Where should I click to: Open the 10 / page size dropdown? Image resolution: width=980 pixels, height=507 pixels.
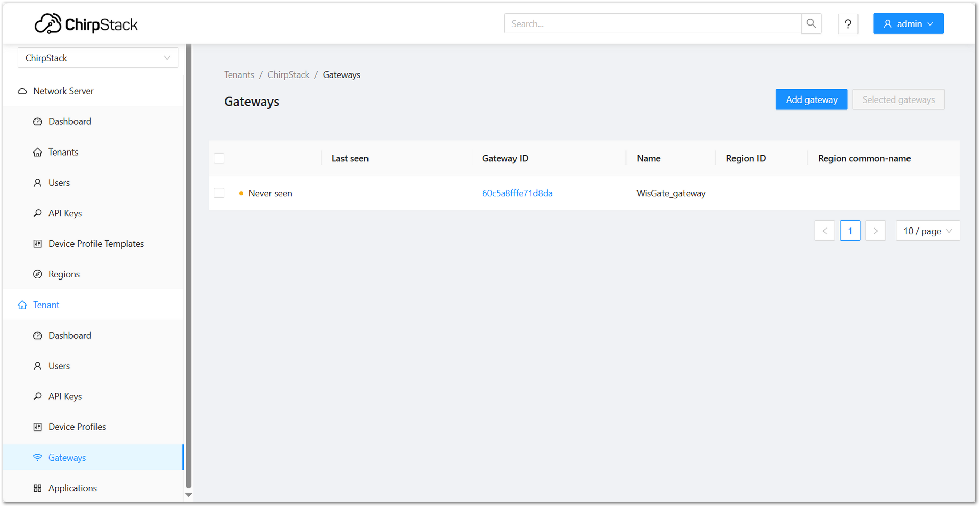927,231
